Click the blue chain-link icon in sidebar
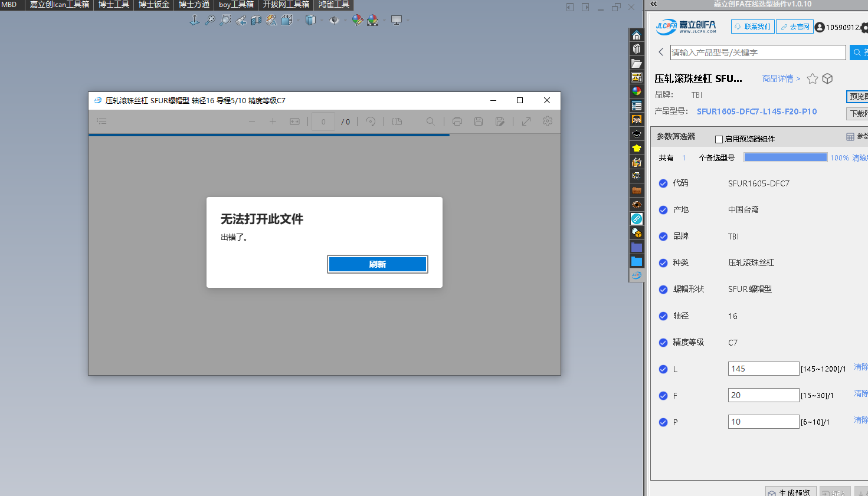This screenshot has height=496, width=868. pyautogui.click(x=636, y=219)
